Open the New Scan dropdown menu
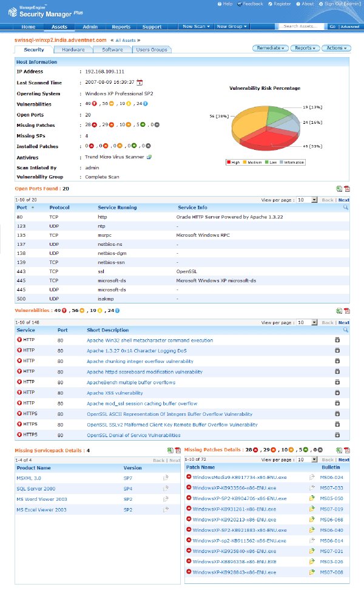364x590 pixels. click(x=196, y=26)
